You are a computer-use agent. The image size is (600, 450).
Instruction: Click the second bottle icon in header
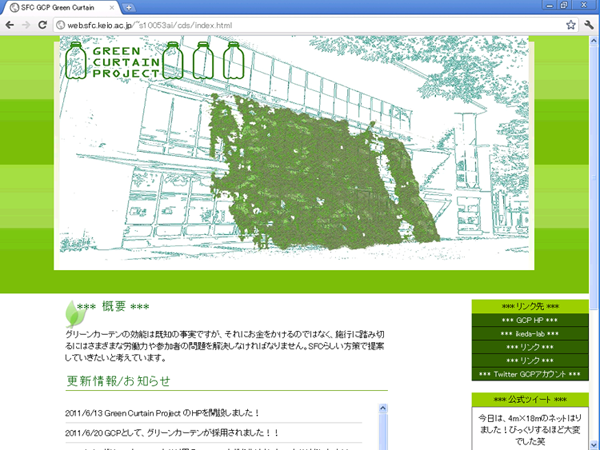click(x=173, y=60)
